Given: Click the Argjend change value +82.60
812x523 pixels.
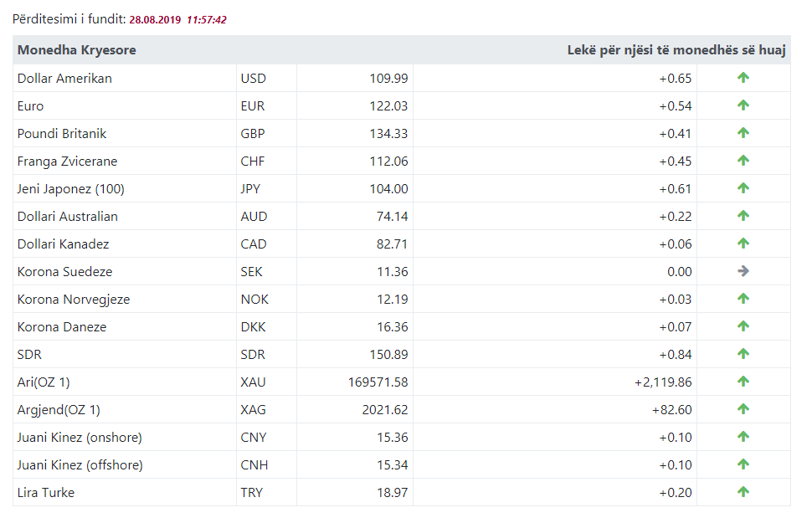Looking at the screenshot, I should (671, 410).
